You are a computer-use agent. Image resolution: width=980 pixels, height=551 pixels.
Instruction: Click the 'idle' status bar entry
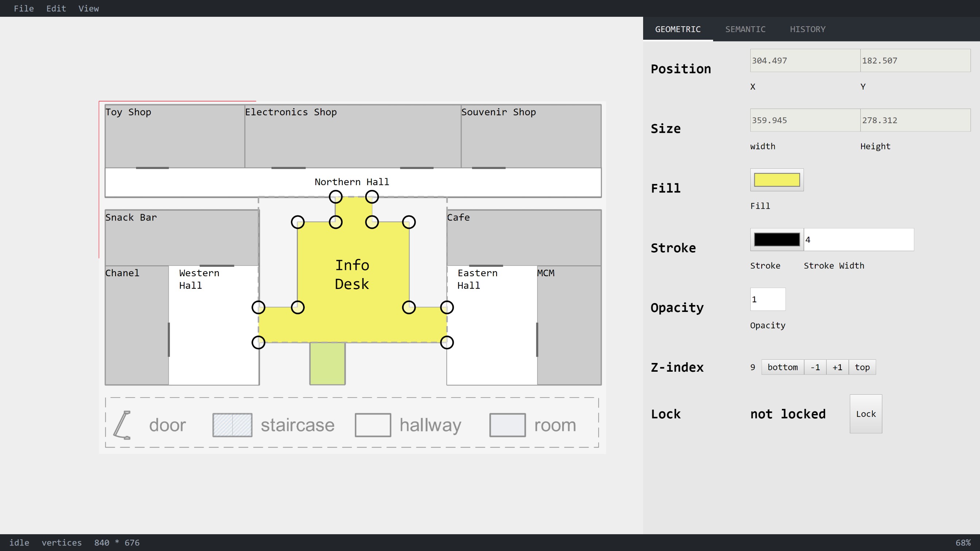click(19, 543)
